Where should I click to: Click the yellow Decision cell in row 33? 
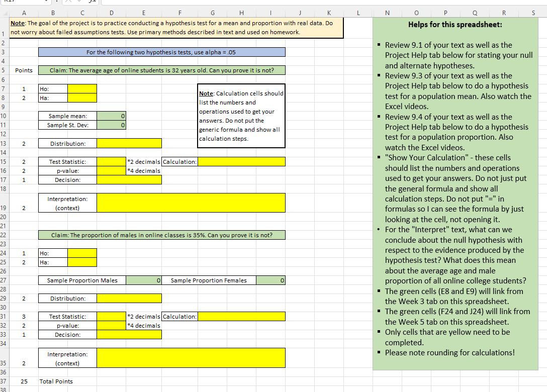[x=130, y=334]
